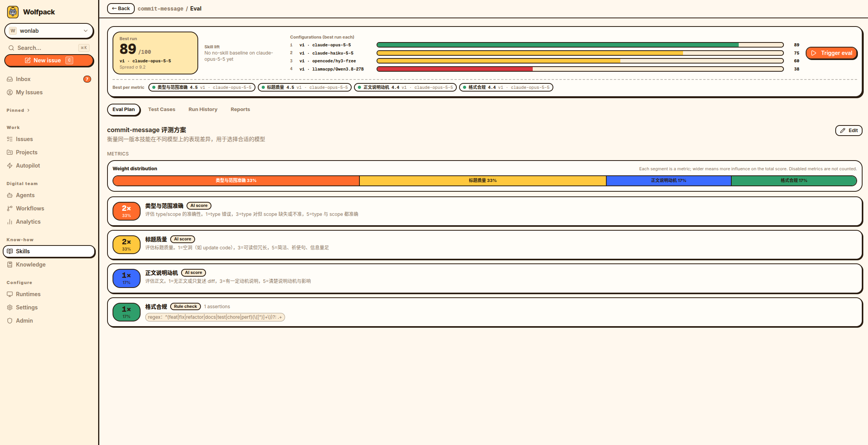Open the Reports tab

240,109
